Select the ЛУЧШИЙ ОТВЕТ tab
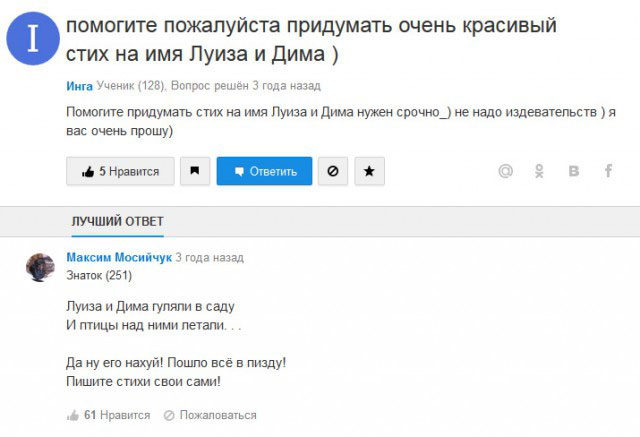This screenshot has width=640, height=437. coord(118,221)
